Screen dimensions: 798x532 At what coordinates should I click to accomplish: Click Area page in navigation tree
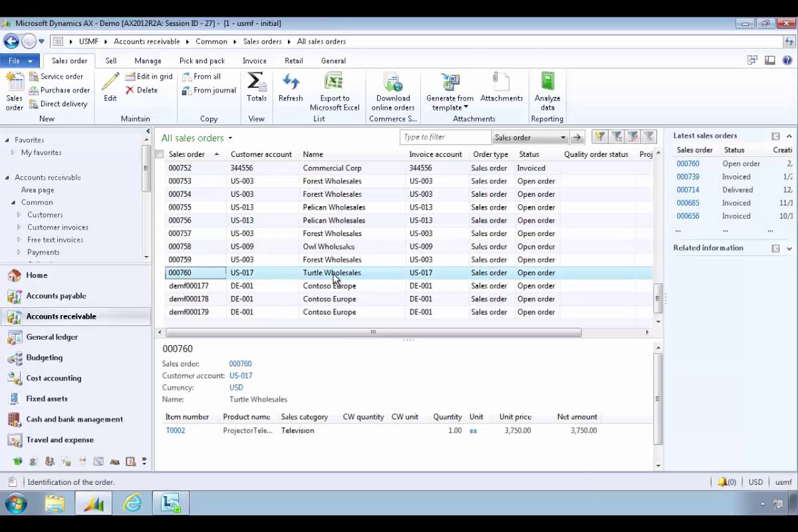point(37,190)
